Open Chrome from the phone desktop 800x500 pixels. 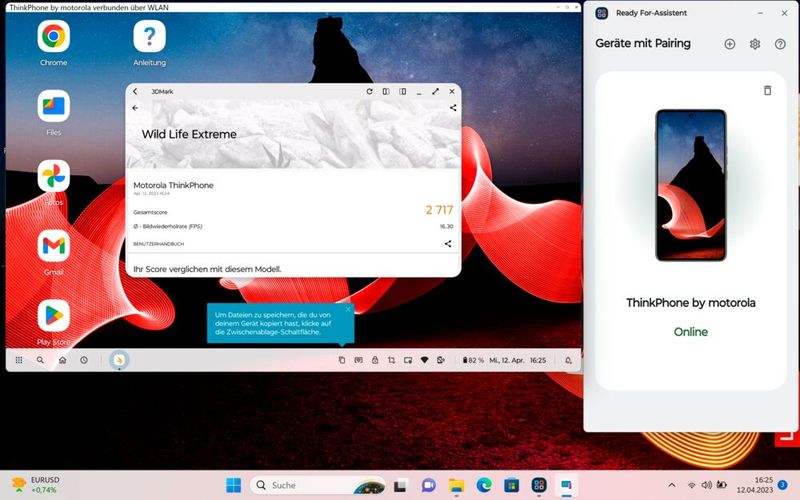[x=54, y=37]
